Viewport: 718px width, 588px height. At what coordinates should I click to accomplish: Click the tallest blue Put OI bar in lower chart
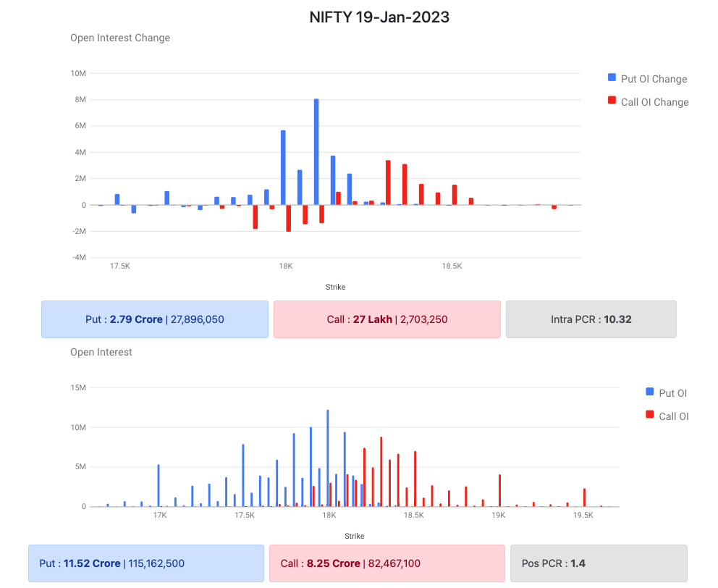[x=328, y=458]
